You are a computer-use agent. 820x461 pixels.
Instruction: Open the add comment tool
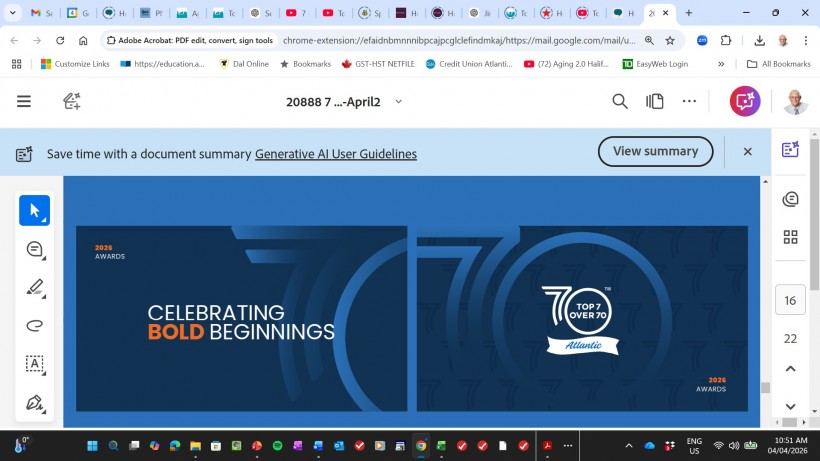tap(34, 249)
